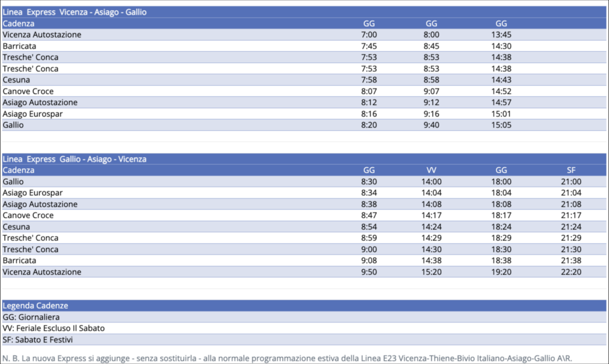Click the 7:00 Vicenza Autostazione departure time
Screen dimensions: 609x364
pos(369,34)
